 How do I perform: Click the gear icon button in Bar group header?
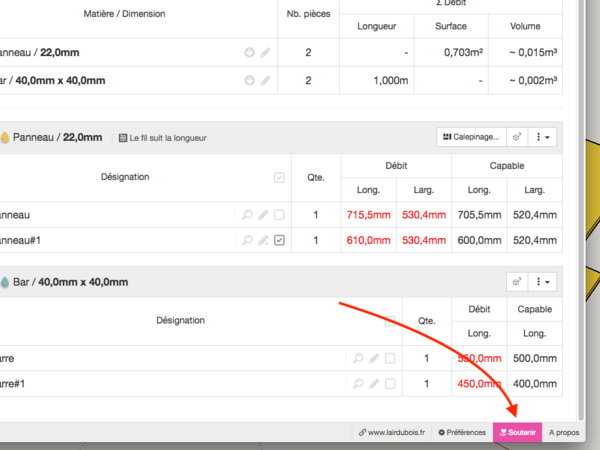516,282
